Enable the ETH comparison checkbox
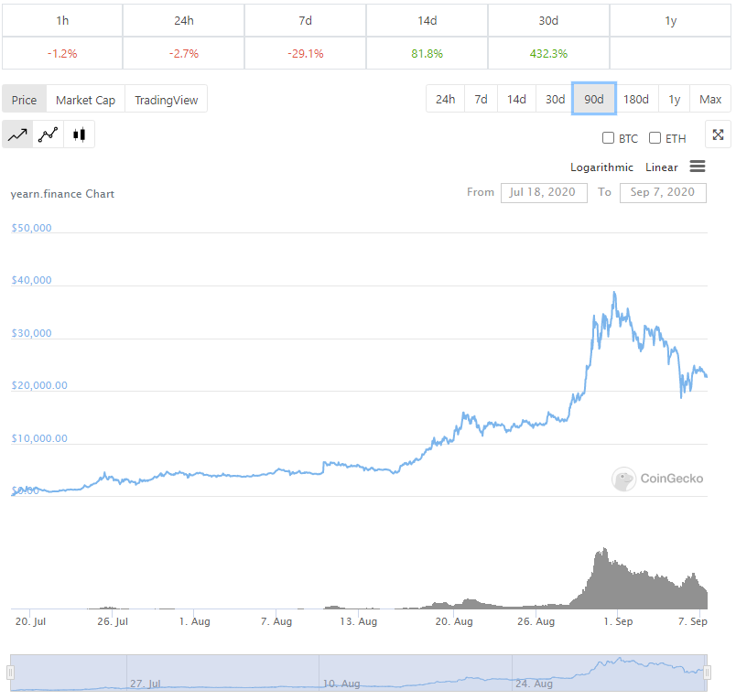Image resolution: width=736 pixels, height=700 pixels. [x=655, y=138]
